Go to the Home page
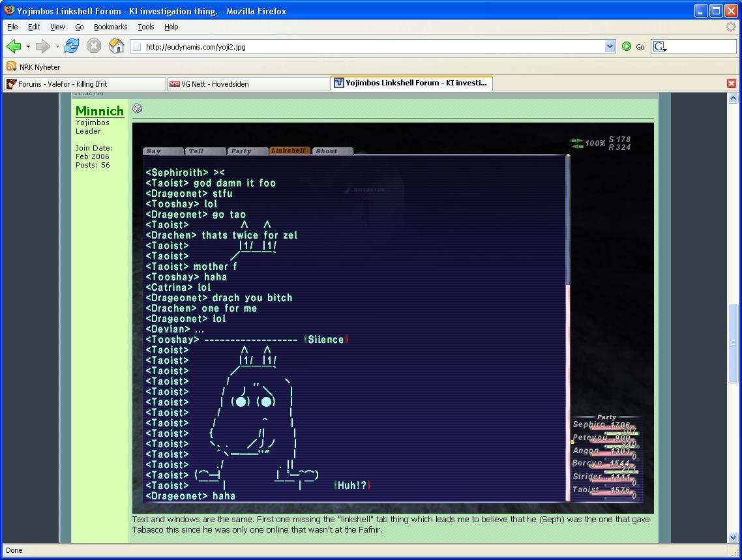 click(x=116, y=46)
